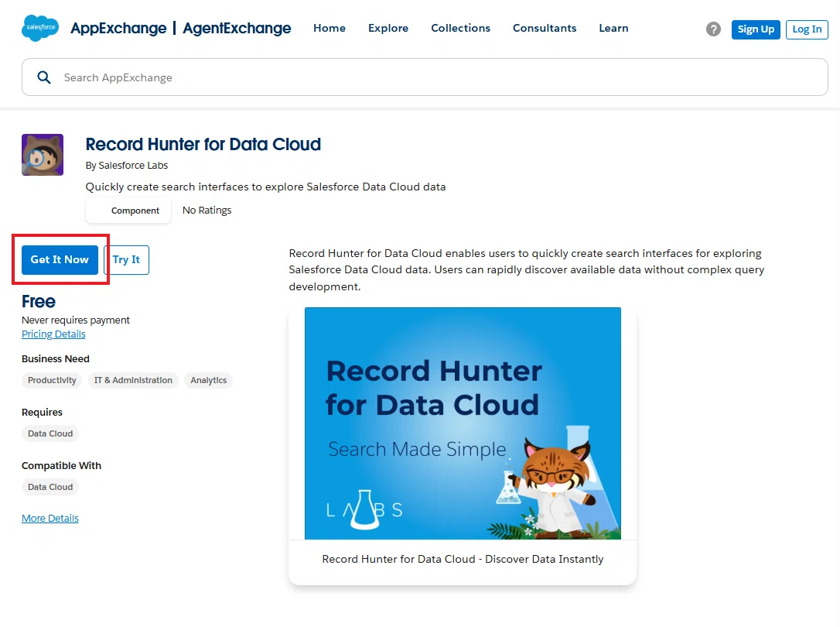Focus the Search AppExchange field
This screenshot has width=840, height=627.
425,77
